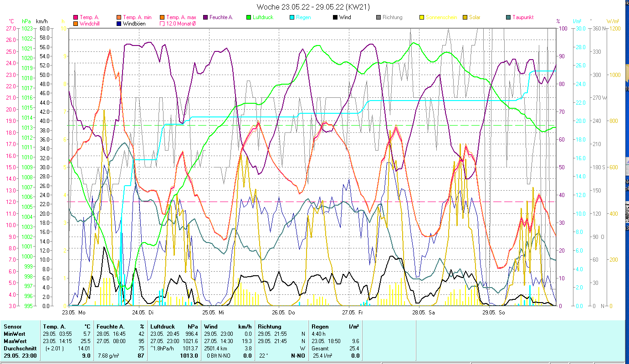Click the Temp. A. min legend swatch
The width and height of the screenshot is (629, 364).
(119, 17)
